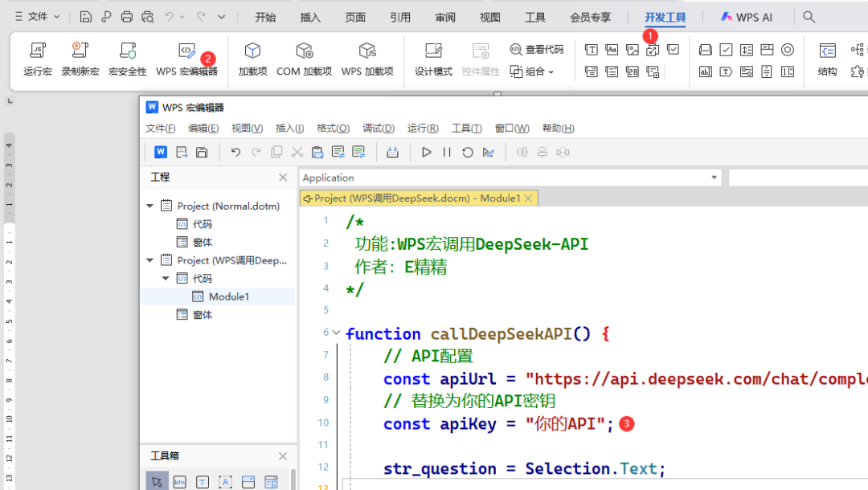Click the apiKey string "你的API" in code
868x490 pixels.
[x=565, y=424]
